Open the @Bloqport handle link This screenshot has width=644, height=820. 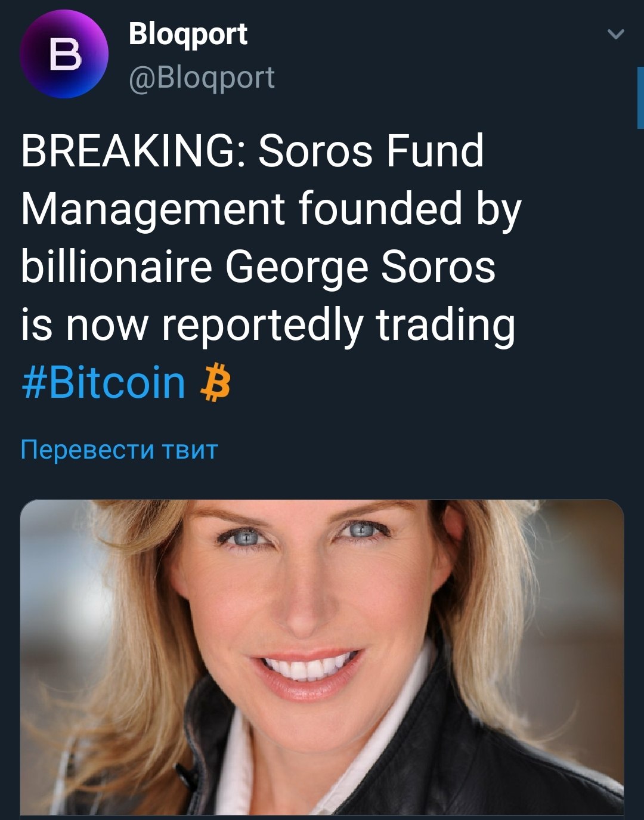pyautogui.click(x=202, y=78)
